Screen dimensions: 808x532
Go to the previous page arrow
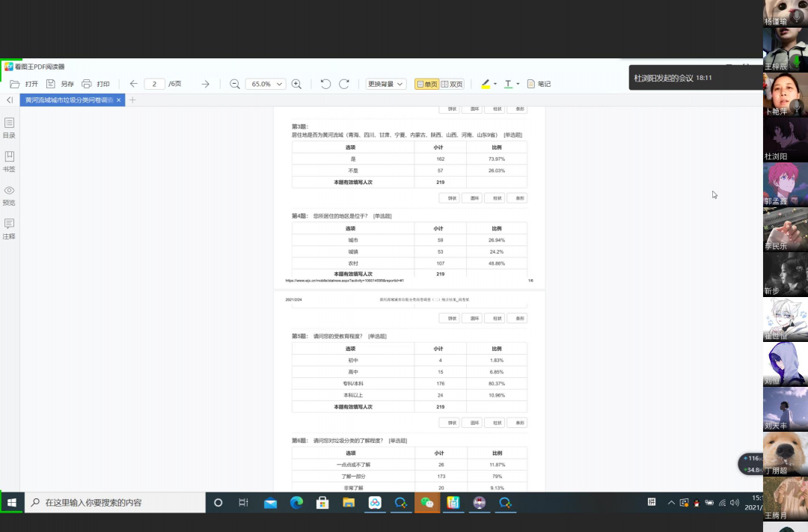[134, 85]
